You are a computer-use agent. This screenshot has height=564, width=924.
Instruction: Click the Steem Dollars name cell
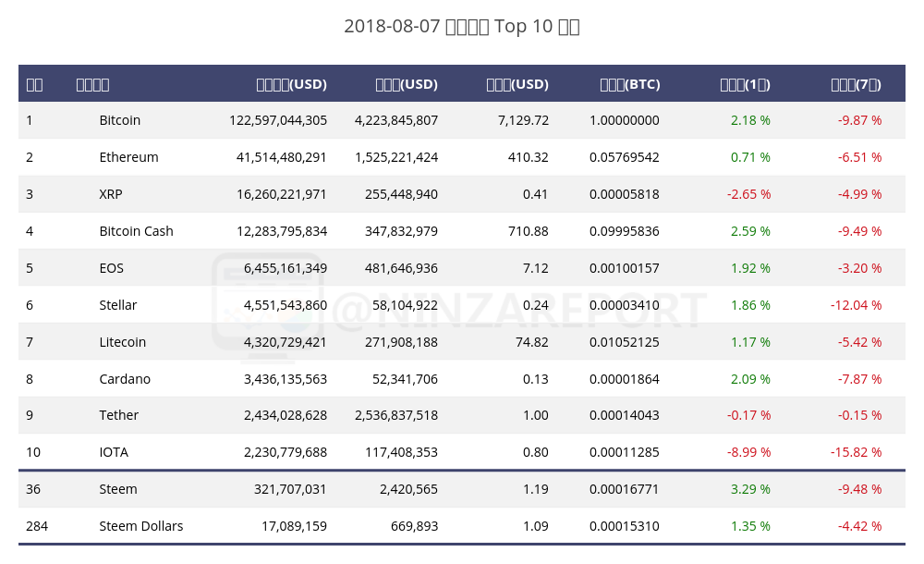(140, 526)
